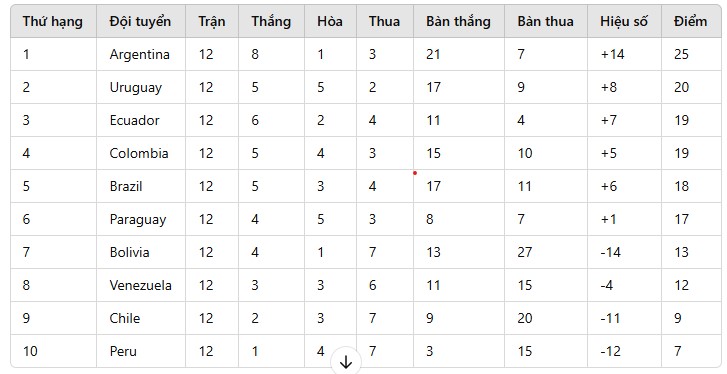Click the Thắng column header
Viewport: 727px width, 374px height.
[x=271, y=21]
